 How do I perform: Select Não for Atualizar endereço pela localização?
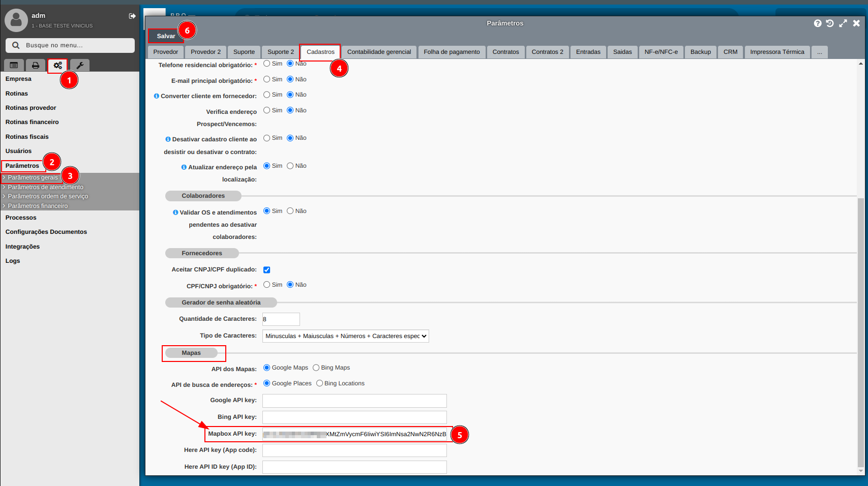(290, 166)
